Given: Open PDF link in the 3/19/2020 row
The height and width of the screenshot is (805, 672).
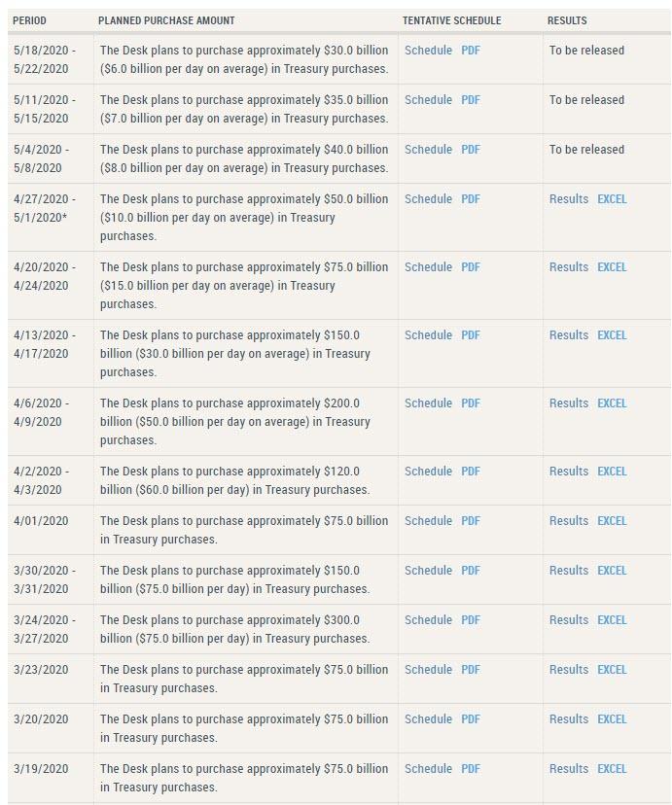Looking at the screenshot, I should [471, 769].
